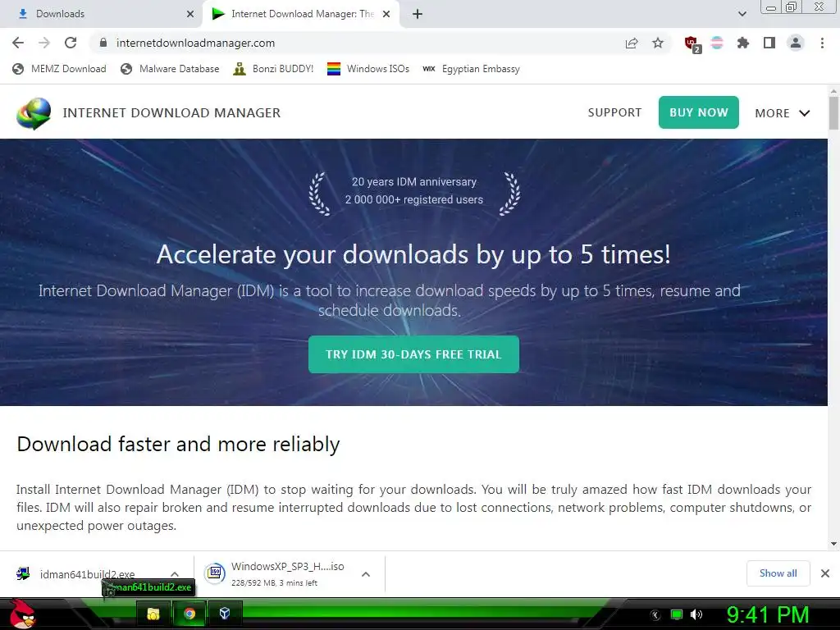840x630 pixels.
Task: Click the WindowsXP_SP3 iso download item
Action: pos(274,573)
